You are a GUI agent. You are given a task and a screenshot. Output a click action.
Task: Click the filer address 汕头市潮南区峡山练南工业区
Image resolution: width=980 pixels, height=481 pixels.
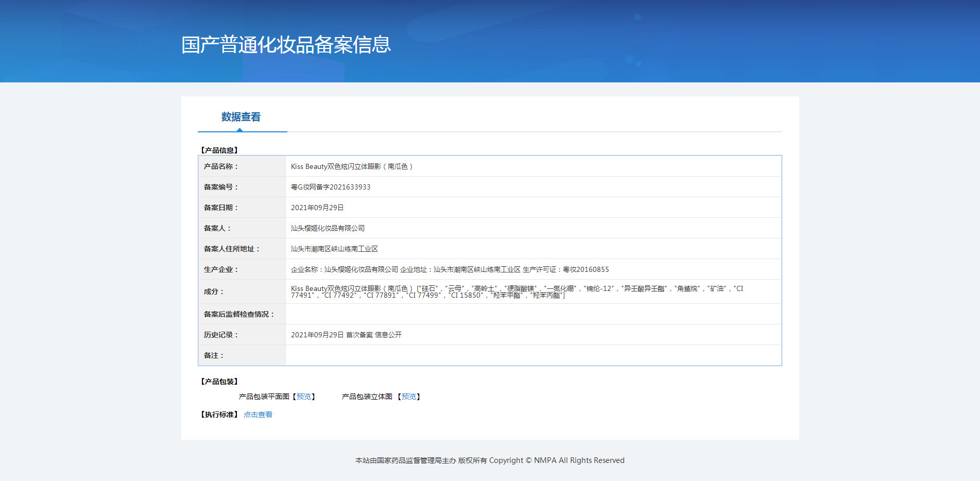(334, 249)
